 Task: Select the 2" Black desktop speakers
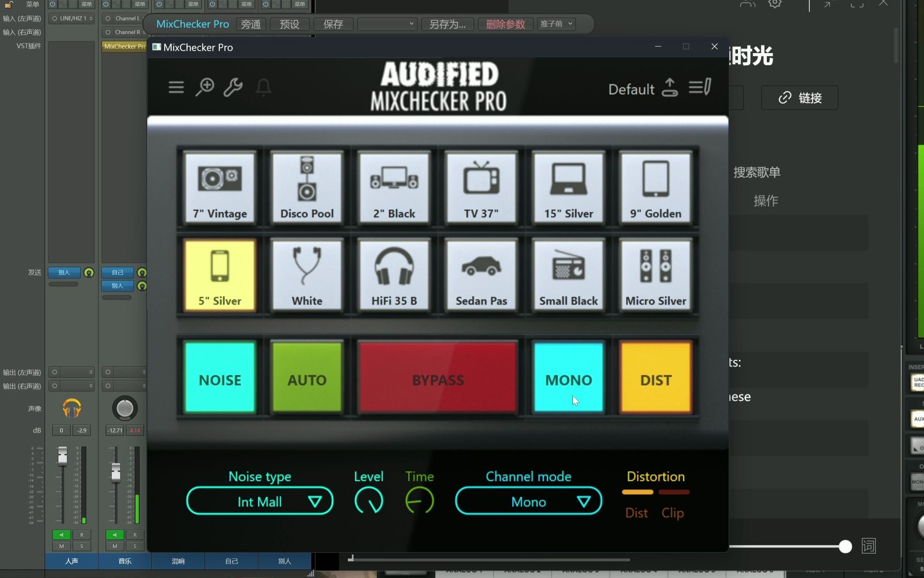(394, 187)
